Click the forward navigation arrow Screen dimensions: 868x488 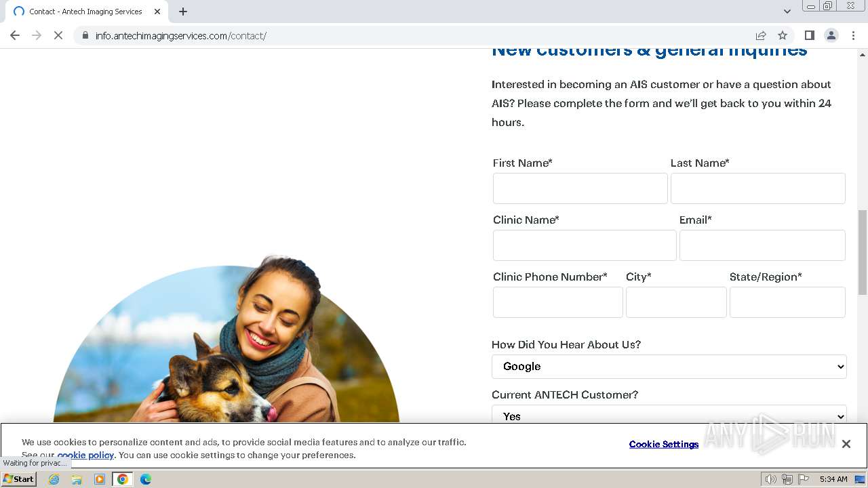[x=37, y=35]
